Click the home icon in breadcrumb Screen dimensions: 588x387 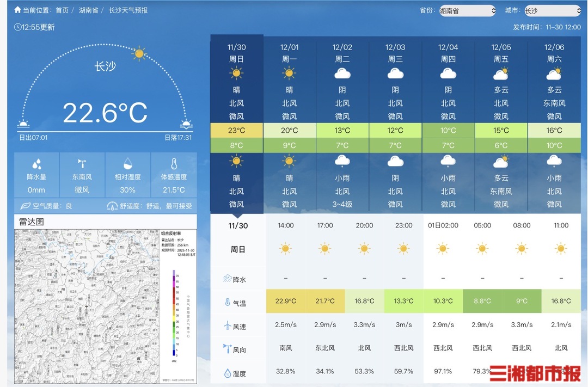tap(17, 10)
